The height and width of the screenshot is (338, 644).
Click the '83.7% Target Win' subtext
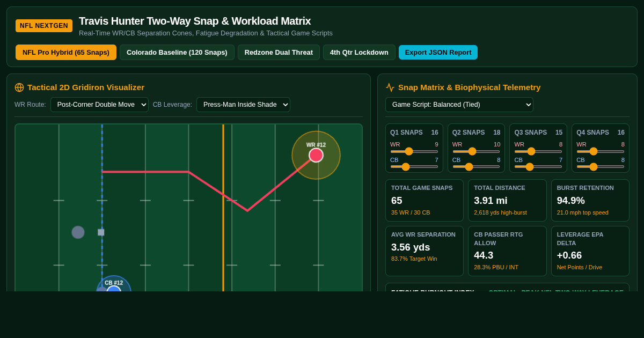click(x=414, y=259)
